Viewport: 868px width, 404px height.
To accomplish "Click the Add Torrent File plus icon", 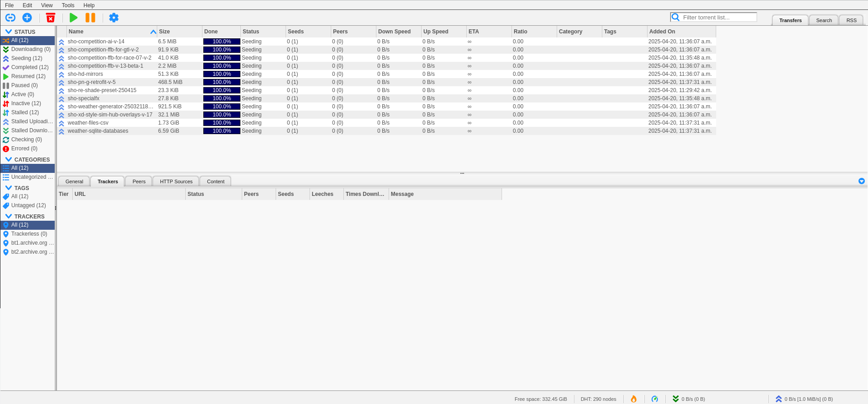I will [x=27, y=18].
